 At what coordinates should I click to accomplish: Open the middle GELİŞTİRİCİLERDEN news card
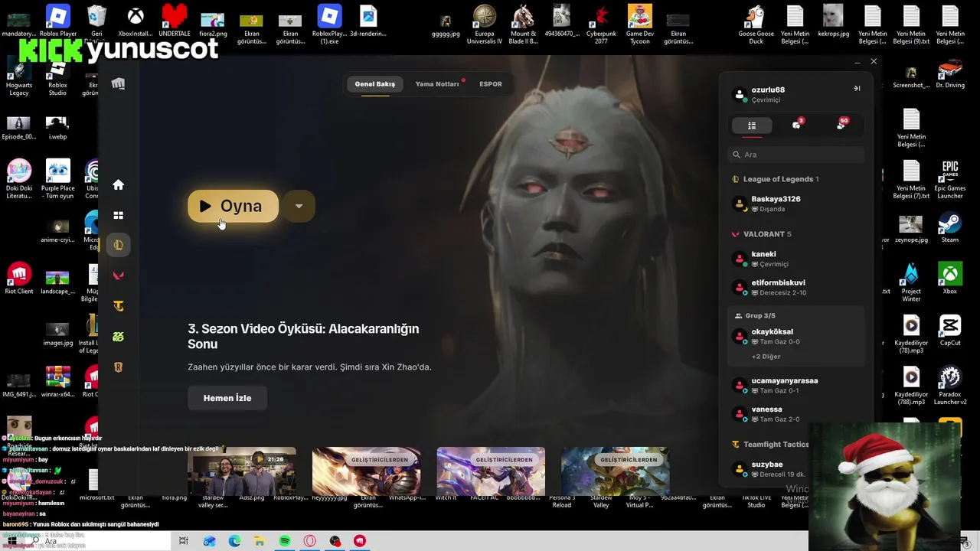(491, 471)
